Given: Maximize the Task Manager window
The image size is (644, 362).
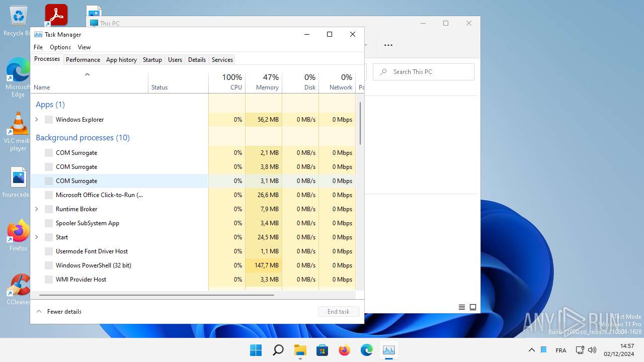Looking at the screenshot, I should pos(330,34).
